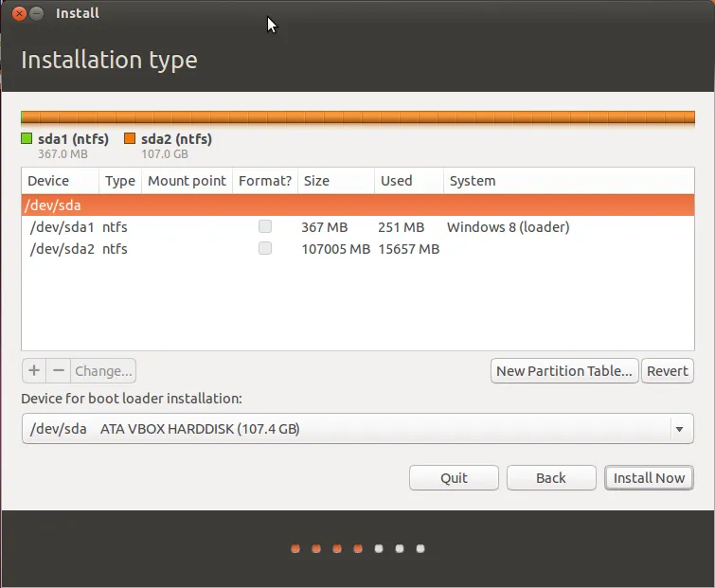
Task: Click the orange partition usage bar
Action: (358, 117)
